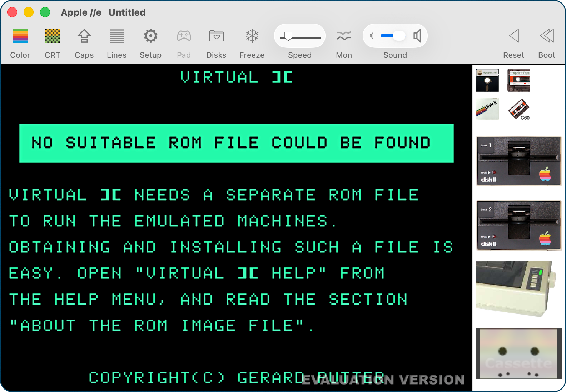Click the green zoom window button

45,12
